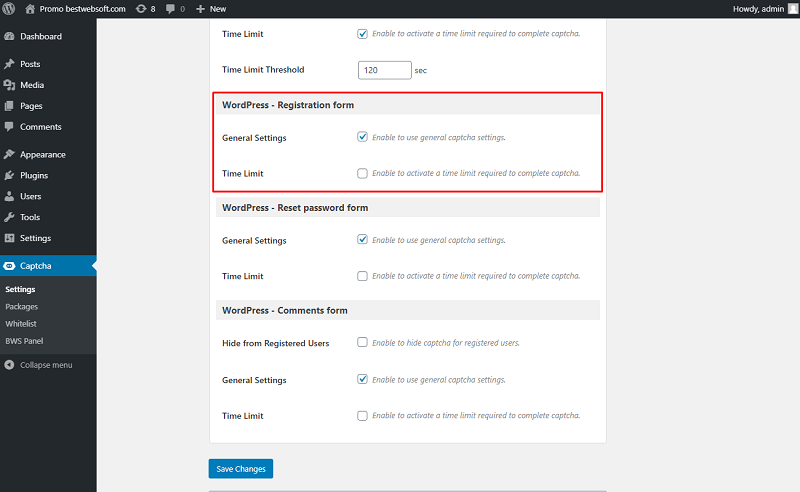Open the Packages submenu item
Viewport: 800px width, 492px height.
[x=21, y=307]
